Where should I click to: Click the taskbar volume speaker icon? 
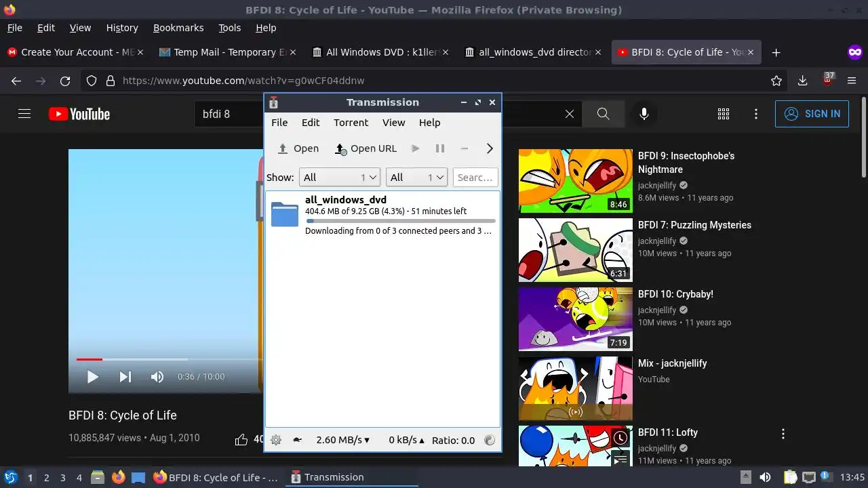pyautogui.click(x=765, y=477)
